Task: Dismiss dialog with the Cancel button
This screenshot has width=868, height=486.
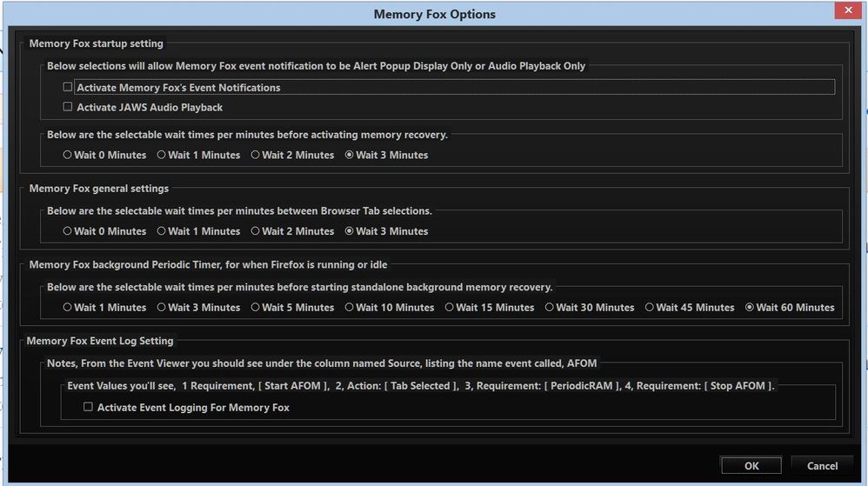Action: coord(822,465)
